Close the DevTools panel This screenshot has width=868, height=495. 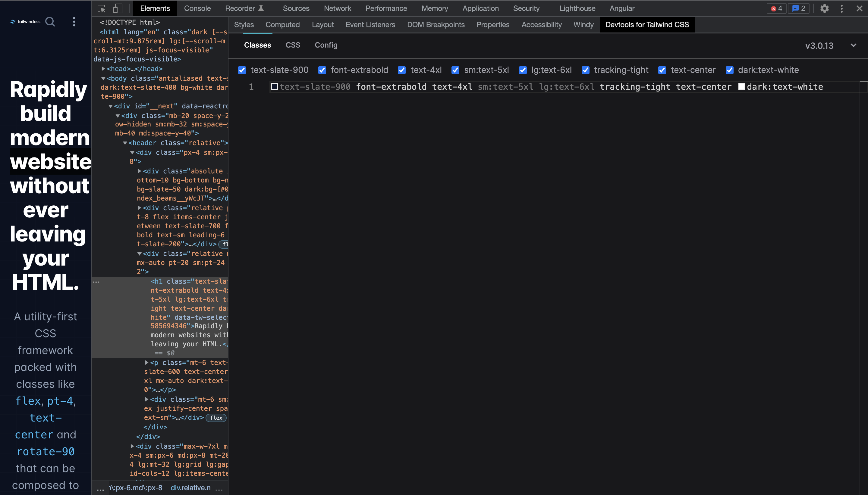859,8
